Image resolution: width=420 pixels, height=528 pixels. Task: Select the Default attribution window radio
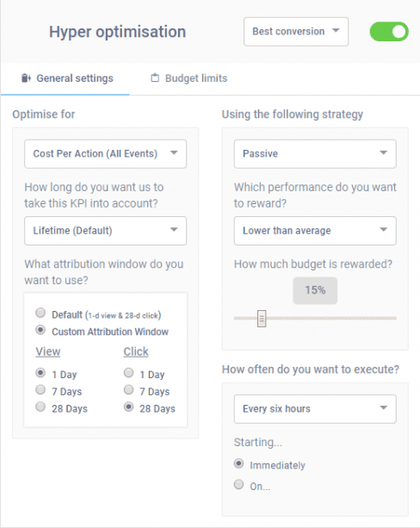pyautogui.click(x=40, y=313)
